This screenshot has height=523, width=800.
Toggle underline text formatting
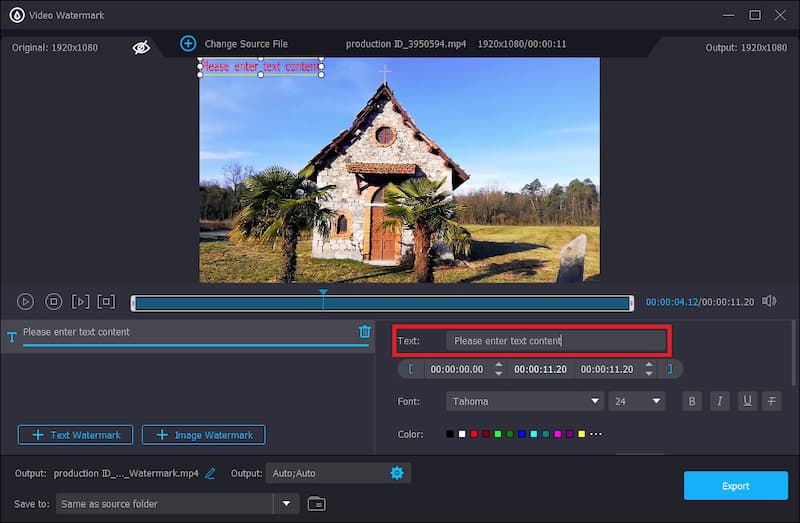pyautogui.click(x=747, y=401)
